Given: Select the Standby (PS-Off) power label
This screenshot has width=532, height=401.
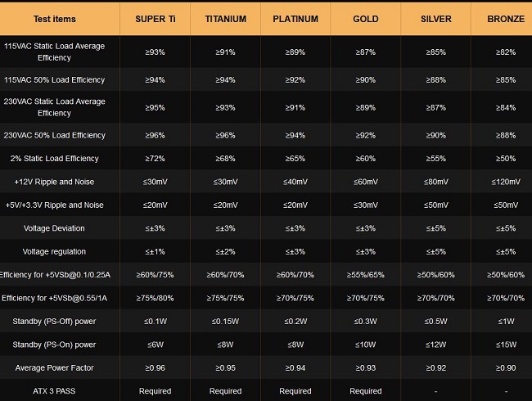Looking at the screenshot, I should click(54, 321).
